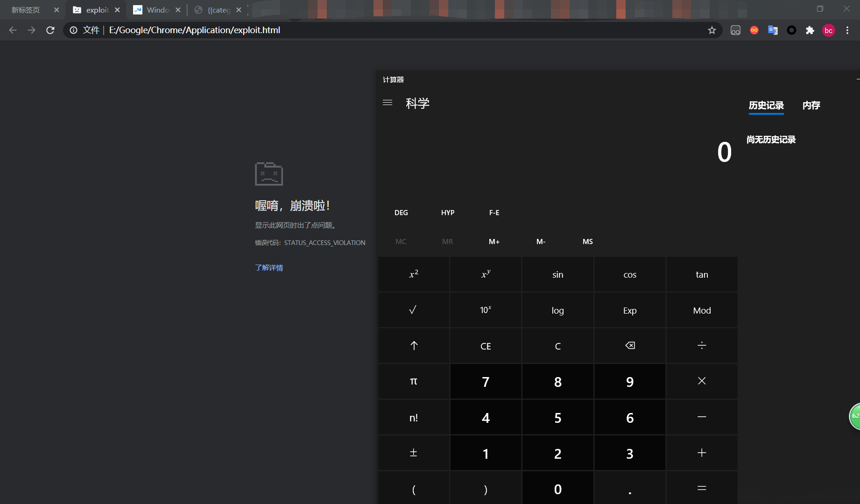Bookmark this page with the star icon

point(712,30)
